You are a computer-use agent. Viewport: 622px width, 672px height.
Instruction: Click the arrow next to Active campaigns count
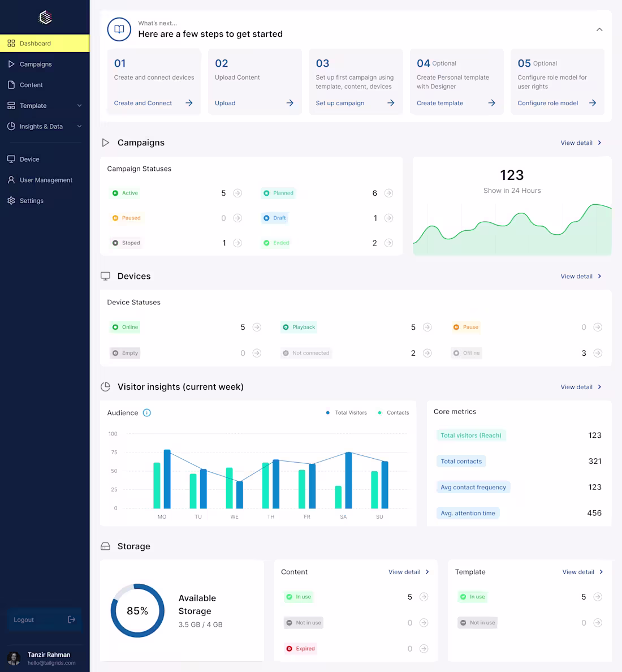237,193
